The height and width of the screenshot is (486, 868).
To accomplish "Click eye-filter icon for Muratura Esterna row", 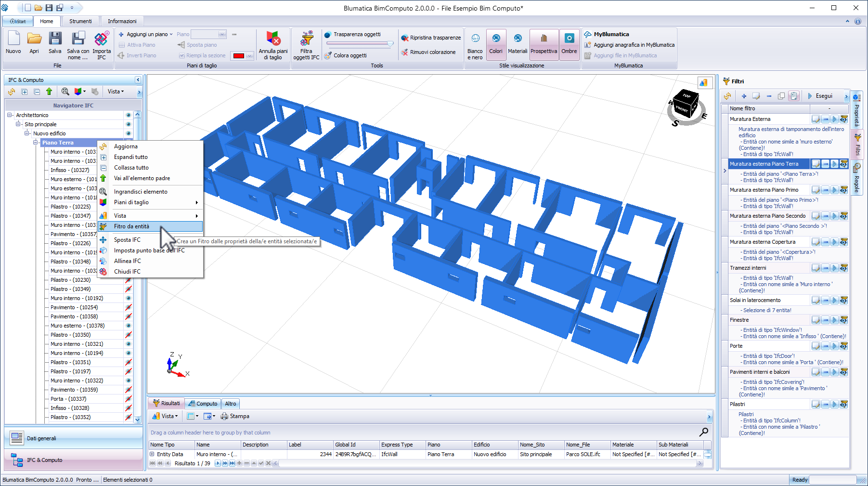I will (x=844, y=119).
